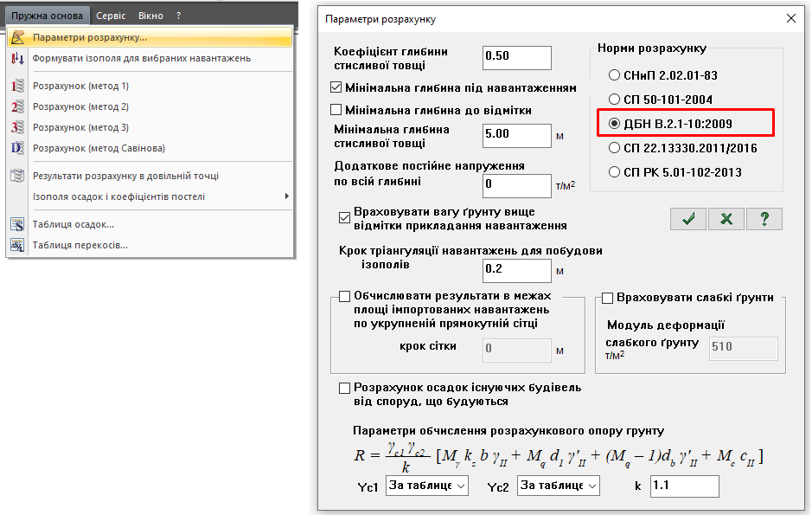Image resolution: width=812 pixels, height=515 pixels.
Task: Click the Параметри розрахунку menu icon
Action: point(17,37)
